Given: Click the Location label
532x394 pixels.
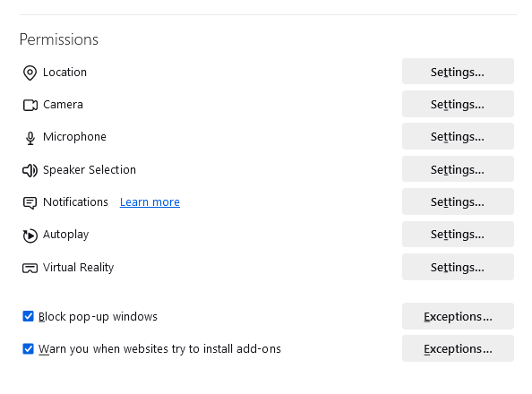Looking at the screenshot, I should 64,73.
